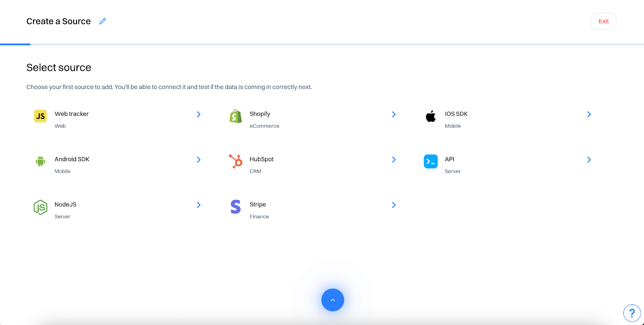Click the round blue up-chevron button
644x325 pixels.
pos(332,300)
